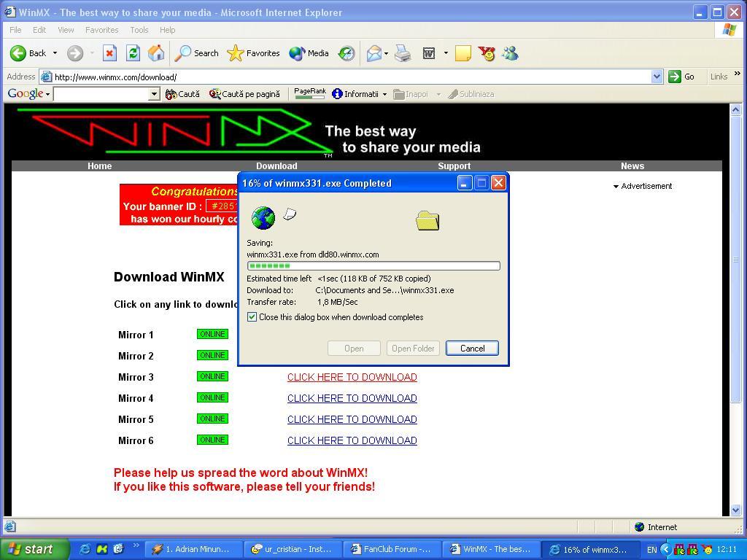This screenshot has height=560, width=747.
Task: Click the News tab on WinMX site
Action: [632, 166]
